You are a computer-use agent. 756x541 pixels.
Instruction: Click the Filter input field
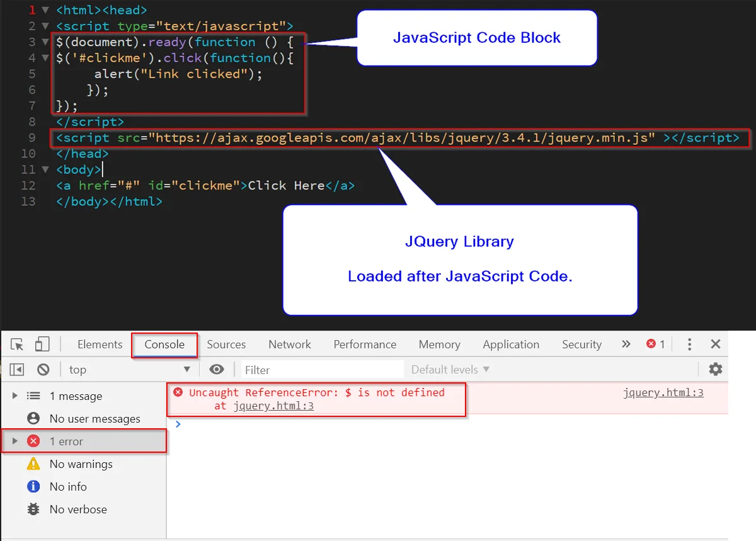point(322,370)
